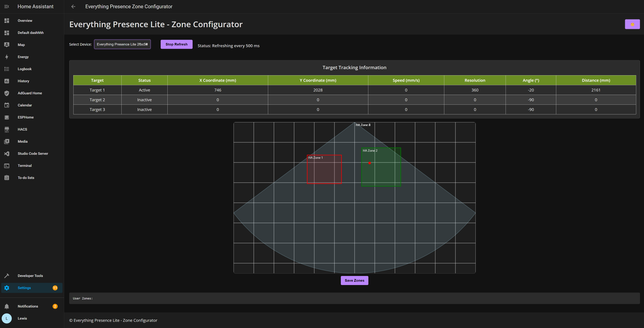Click the Target 3 row label
The height and width of the screenshot is (328, 644).
click(97, 109)
